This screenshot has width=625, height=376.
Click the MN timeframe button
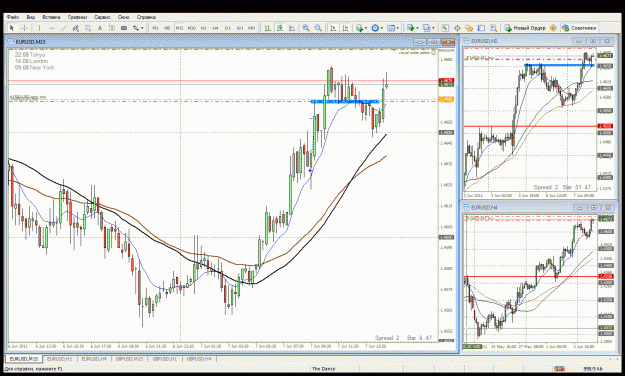(x=252, y=28)
